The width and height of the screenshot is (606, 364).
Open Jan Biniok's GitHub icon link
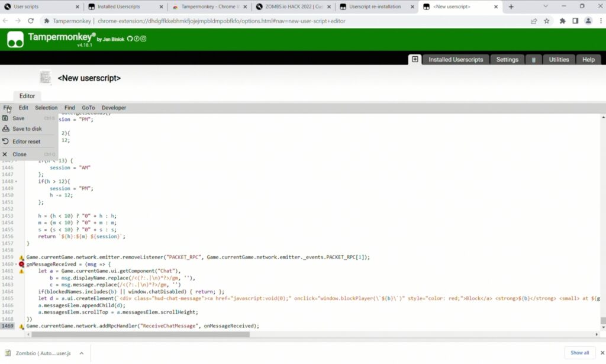pos(130,38)
